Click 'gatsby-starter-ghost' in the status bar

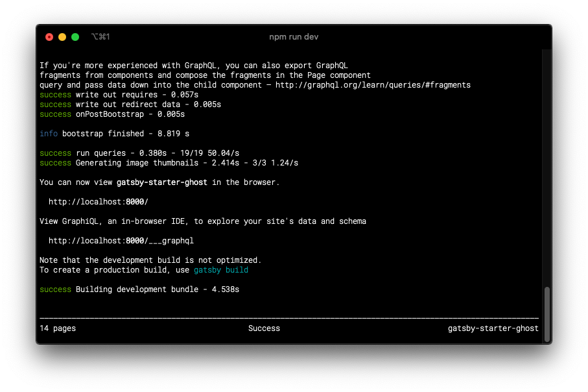493,328
